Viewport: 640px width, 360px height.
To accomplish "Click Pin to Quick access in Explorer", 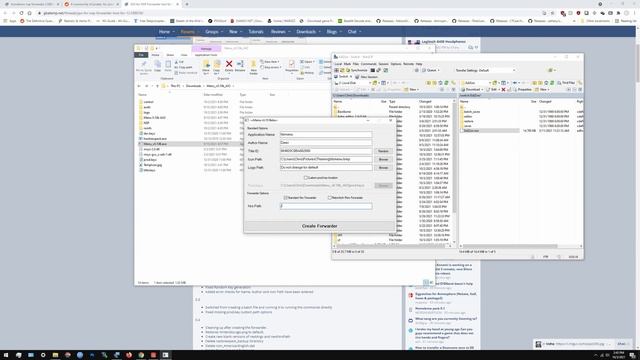I will (x=144, y=67).
